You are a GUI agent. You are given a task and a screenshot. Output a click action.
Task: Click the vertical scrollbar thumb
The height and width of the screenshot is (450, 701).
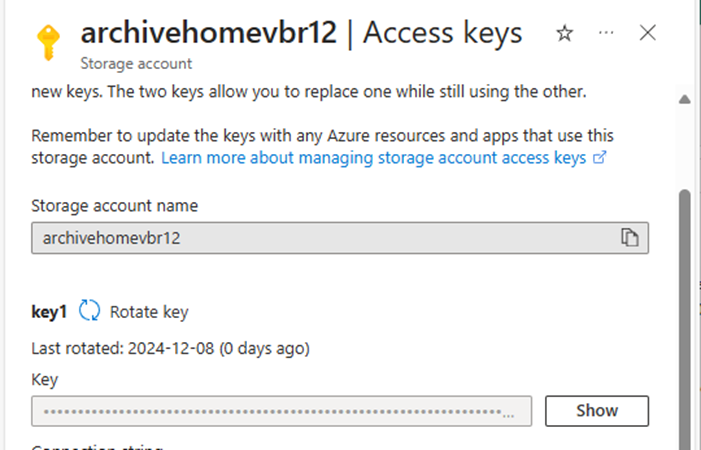pos(684,320)
